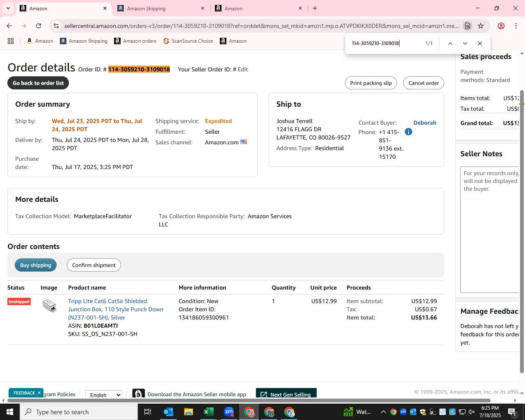Click Windows taskbar search box
The image size is (525, 420).
[x=79, y=412]
